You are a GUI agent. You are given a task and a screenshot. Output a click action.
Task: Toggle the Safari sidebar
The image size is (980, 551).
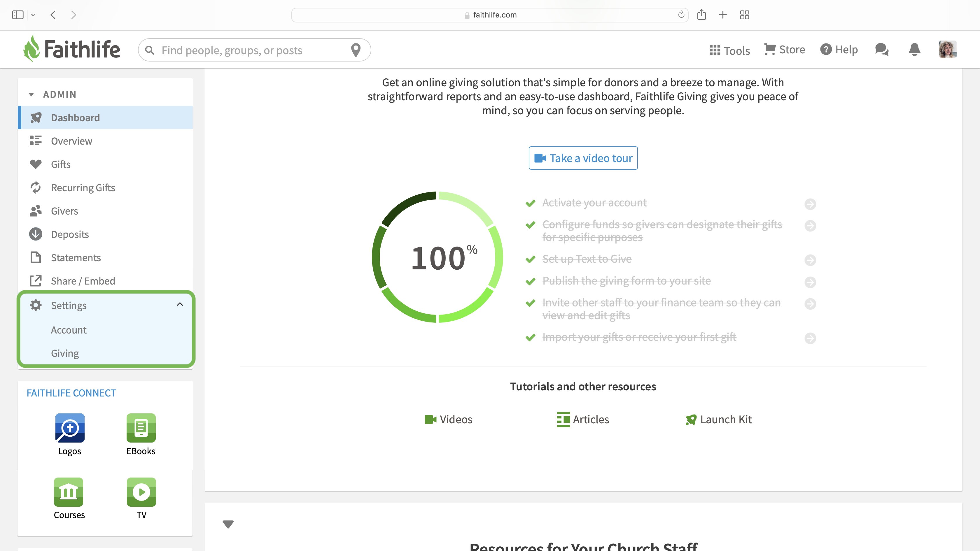(x=18, y=15)
